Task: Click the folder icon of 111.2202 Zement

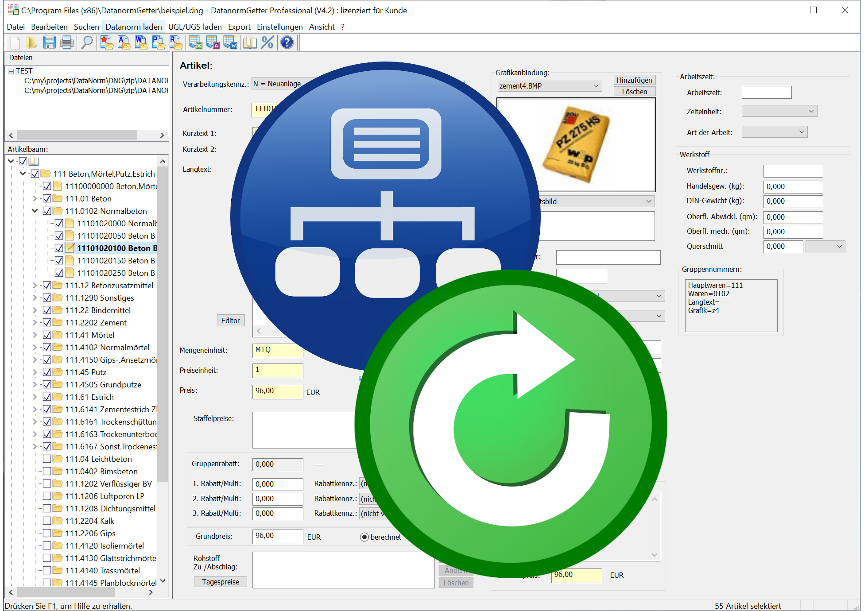Action: click(58, 322)
